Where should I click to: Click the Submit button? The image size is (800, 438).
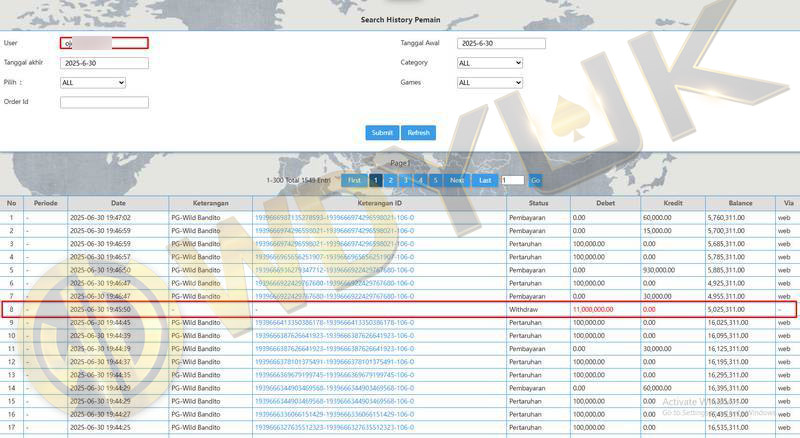click(x=382, y=133)
